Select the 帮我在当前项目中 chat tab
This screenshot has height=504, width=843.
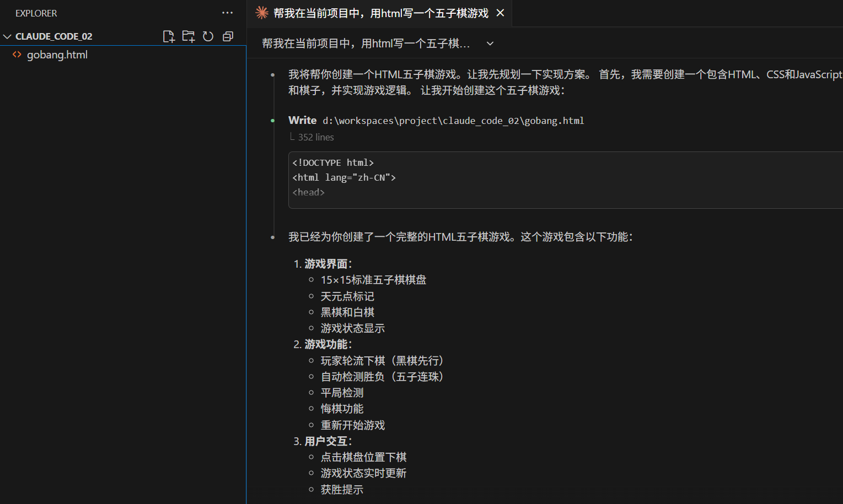click(x=380, y=13)
